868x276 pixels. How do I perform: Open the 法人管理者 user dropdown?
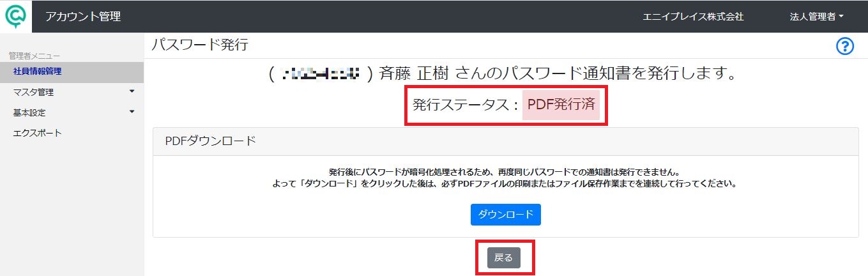pyautogui.click(x=817, y=17)
